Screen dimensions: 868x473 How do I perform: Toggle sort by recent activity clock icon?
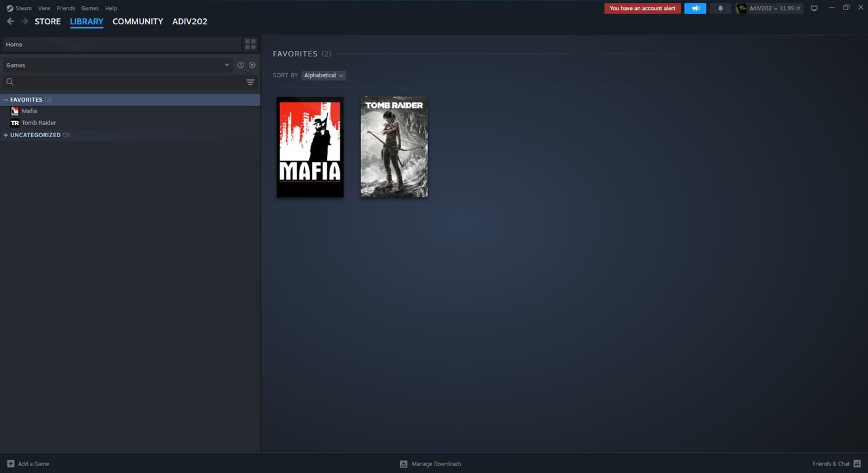tap(240, 65)
